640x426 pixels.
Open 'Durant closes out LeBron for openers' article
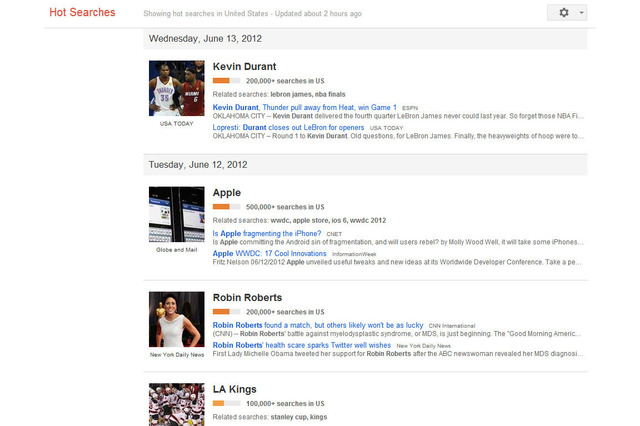[288, 127]
